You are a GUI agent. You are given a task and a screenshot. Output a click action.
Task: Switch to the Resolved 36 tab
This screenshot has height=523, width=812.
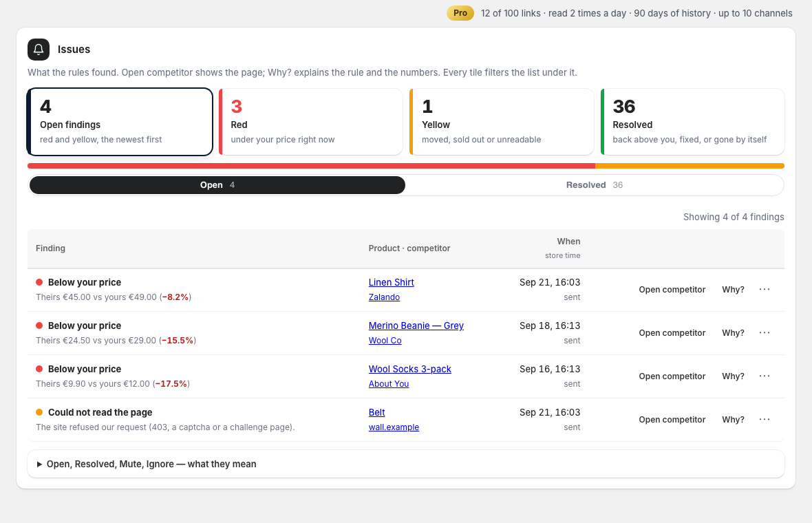(594, 185)
